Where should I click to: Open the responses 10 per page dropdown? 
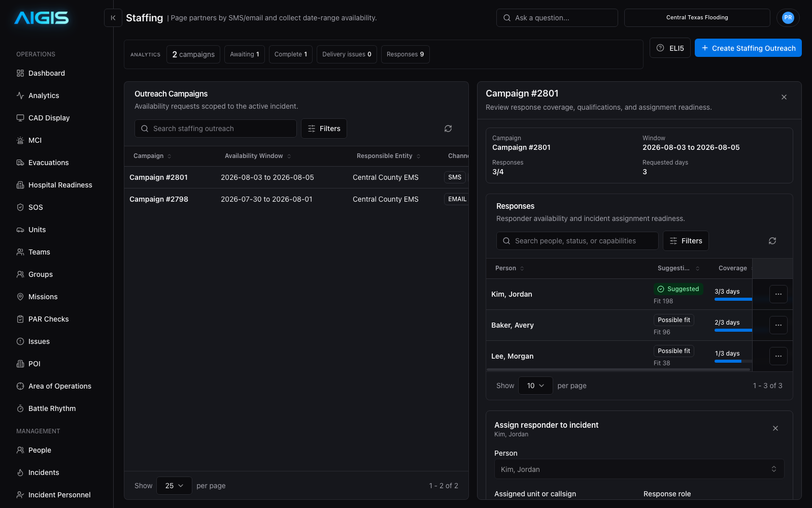point(535,386)
